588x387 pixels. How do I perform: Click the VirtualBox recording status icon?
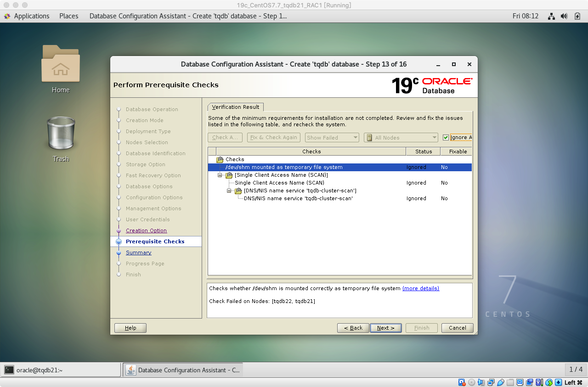[x=529, y=382]
